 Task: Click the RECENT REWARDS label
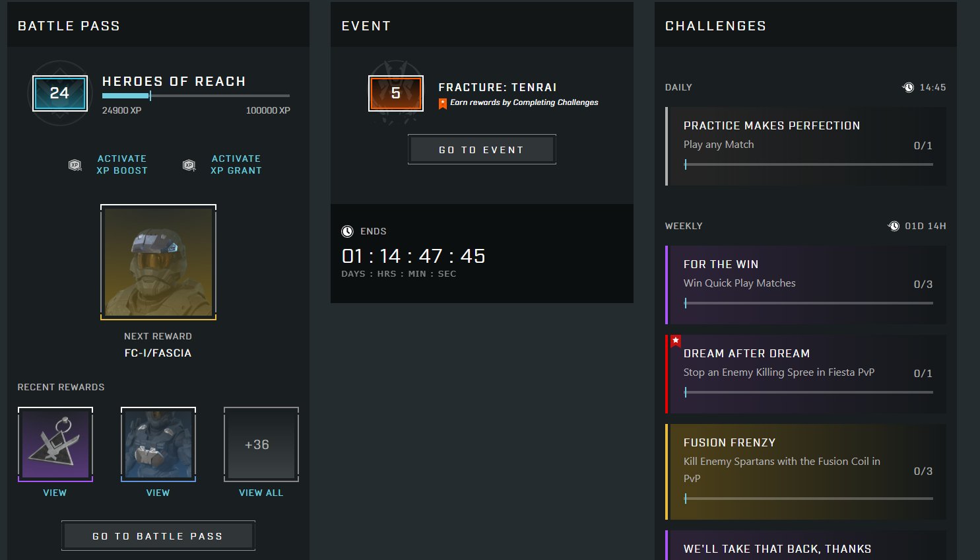click(x=61, y=387)
